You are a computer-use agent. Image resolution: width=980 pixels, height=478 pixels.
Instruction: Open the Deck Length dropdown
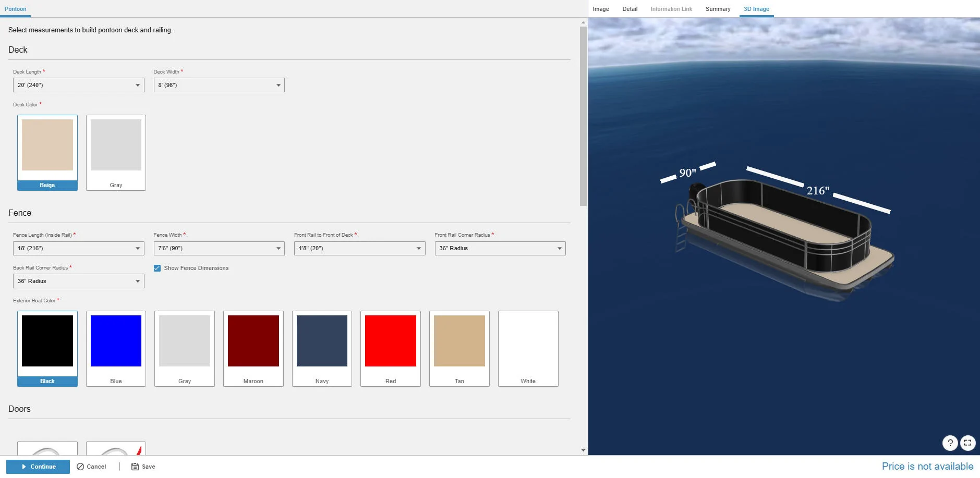[x=79, y=85]
